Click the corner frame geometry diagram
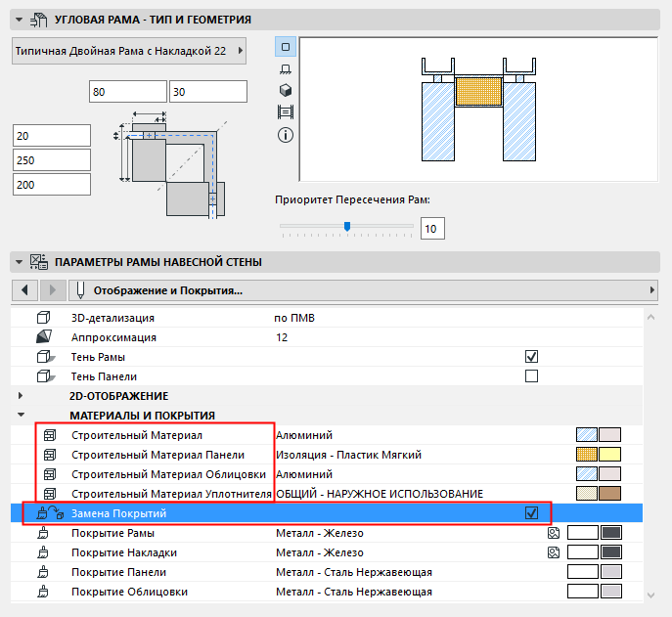 coord(170,164)
